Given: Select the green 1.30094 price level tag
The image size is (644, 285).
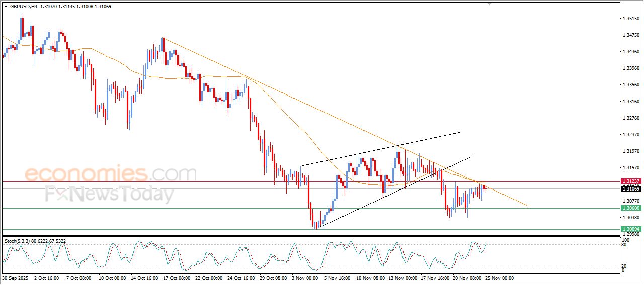Looking at the screenshot, I should 630,229.
